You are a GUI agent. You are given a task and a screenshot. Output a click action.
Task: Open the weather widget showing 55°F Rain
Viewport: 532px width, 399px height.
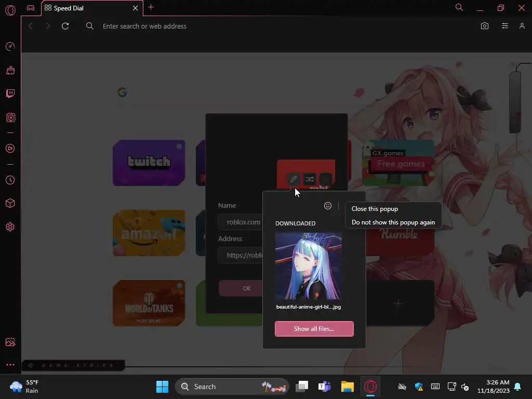24,387
